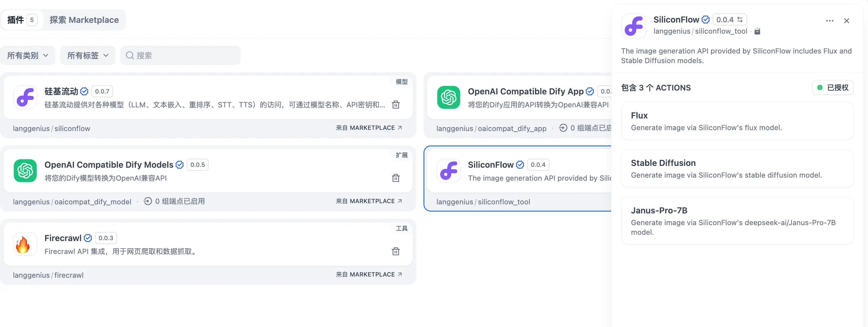Click verified badge in detail panel header

point(706,20)
